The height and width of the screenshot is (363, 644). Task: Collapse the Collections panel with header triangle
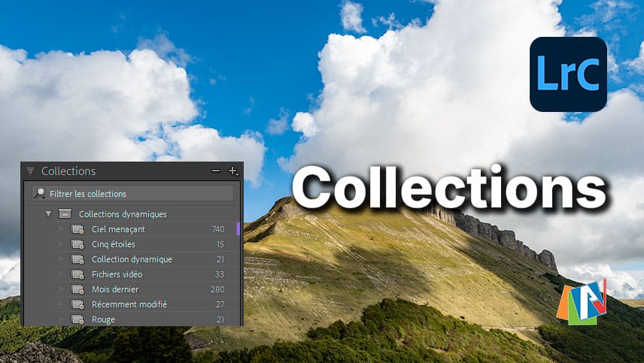30,171
